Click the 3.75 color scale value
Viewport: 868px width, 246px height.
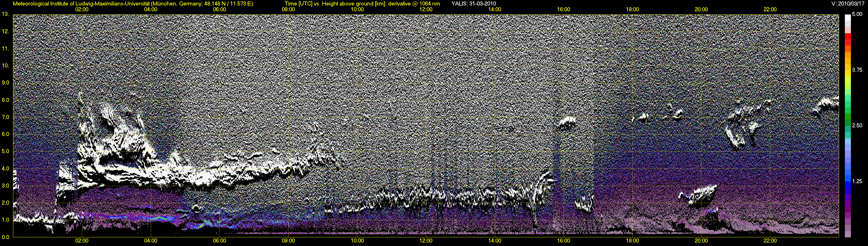pyautogui.click(x=857, y=70)
